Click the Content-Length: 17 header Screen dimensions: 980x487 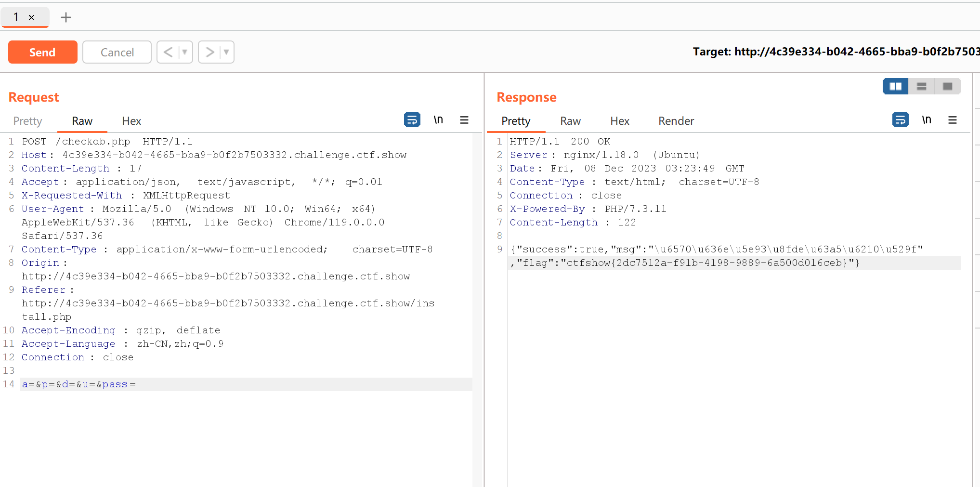[x=81, y=169]
